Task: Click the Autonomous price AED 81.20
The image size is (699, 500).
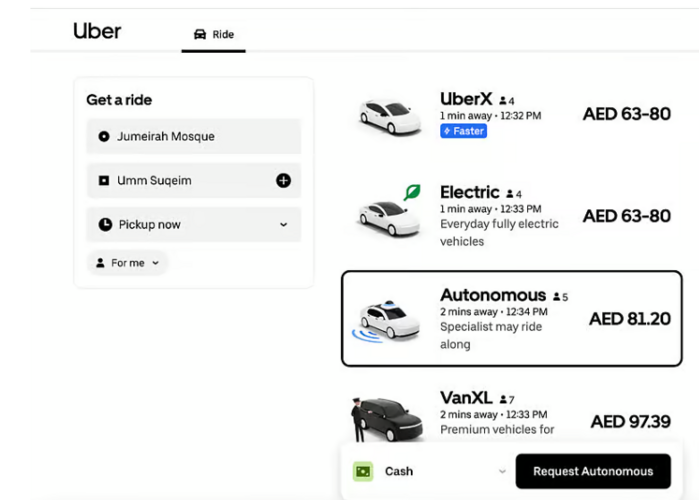Action: click(x=630, y=319)
